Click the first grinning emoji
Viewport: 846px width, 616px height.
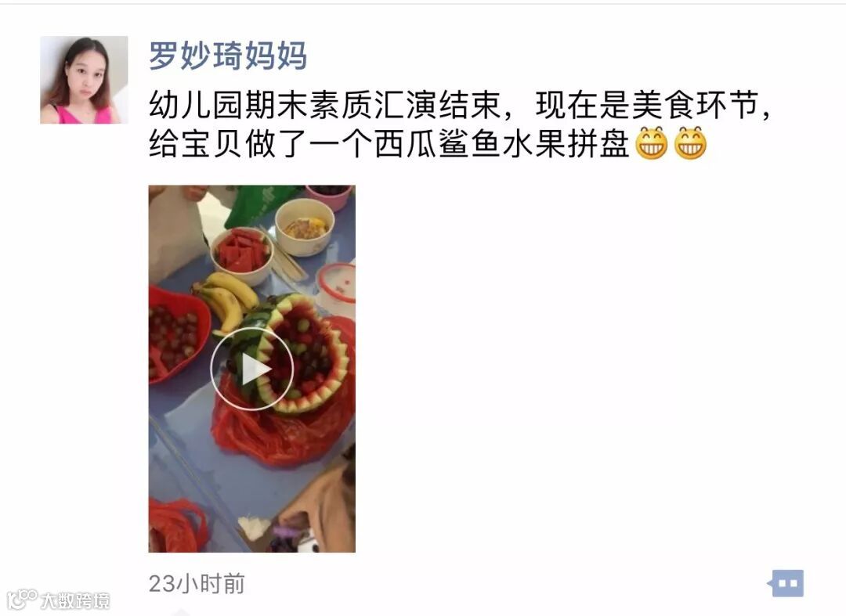[652, 142]
